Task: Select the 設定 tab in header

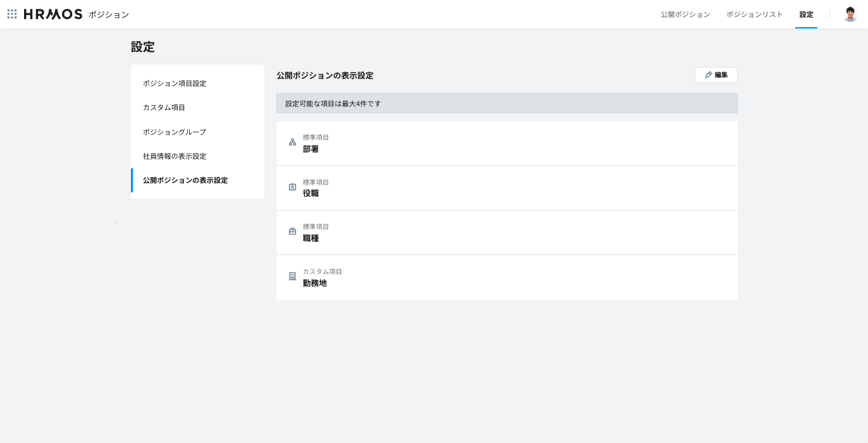Action: (806, 15)
